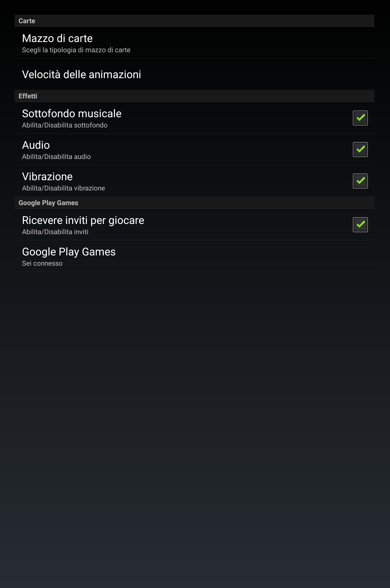This screenshot has width=390, height=588.
Task: Tap the 'Abilita/Disabilita audio' subtitle
Action: 56,157
